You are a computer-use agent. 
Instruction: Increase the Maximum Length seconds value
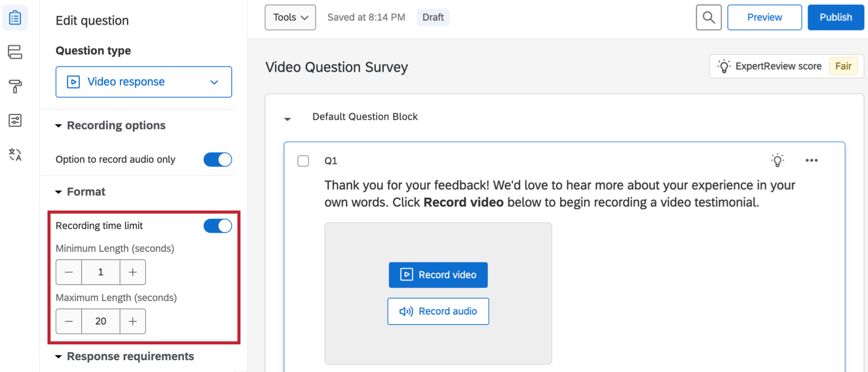(x=133, y=321)
